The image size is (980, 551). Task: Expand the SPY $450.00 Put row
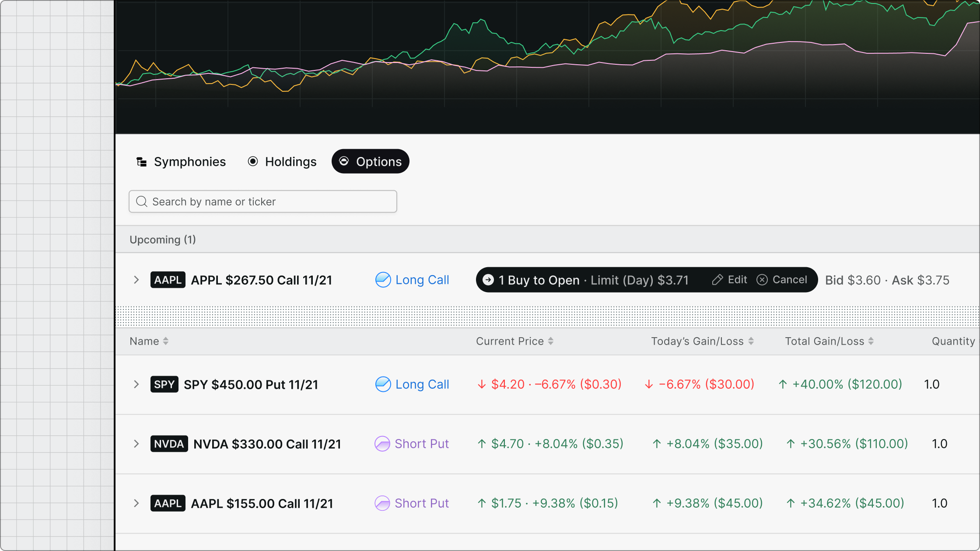(136, 384)
